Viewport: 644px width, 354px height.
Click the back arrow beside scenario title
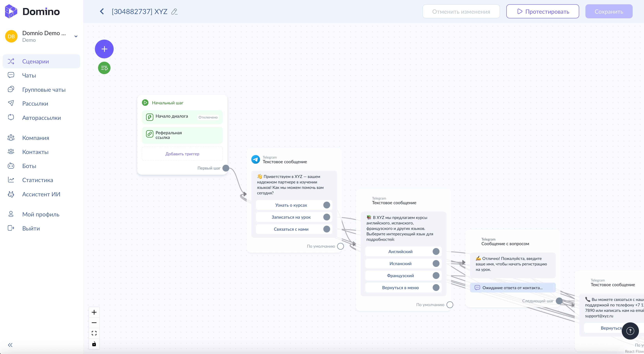pos(102,12)
